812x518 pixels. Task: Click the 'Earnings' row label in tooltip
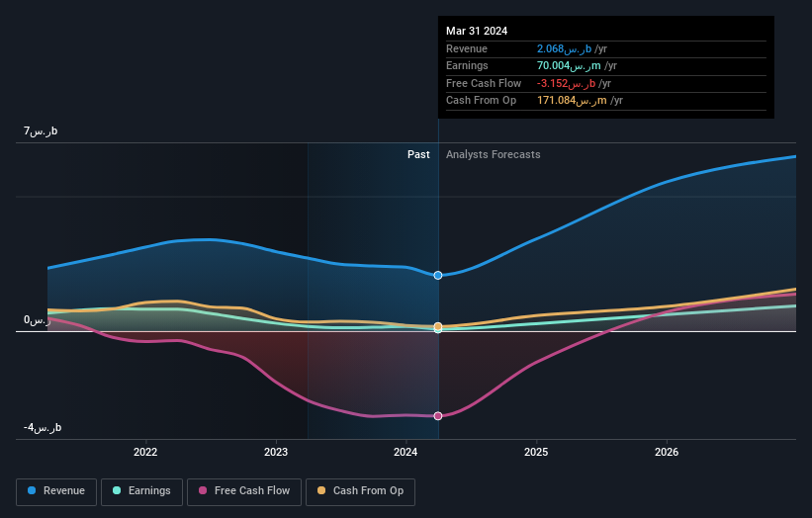coord(467,65)
